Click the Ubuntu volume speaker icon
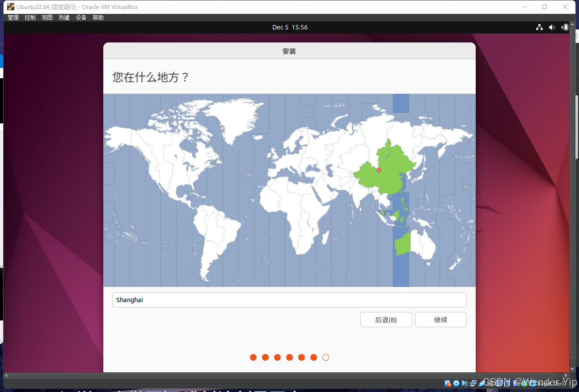 552,27
